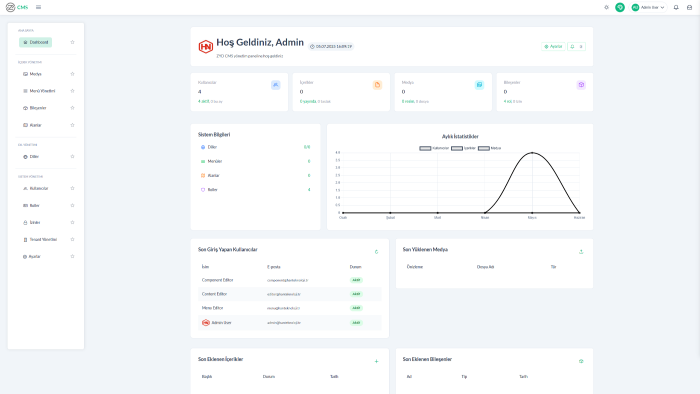Toggle favorite star for sidebar Alanlar

(x=72, y=125)
